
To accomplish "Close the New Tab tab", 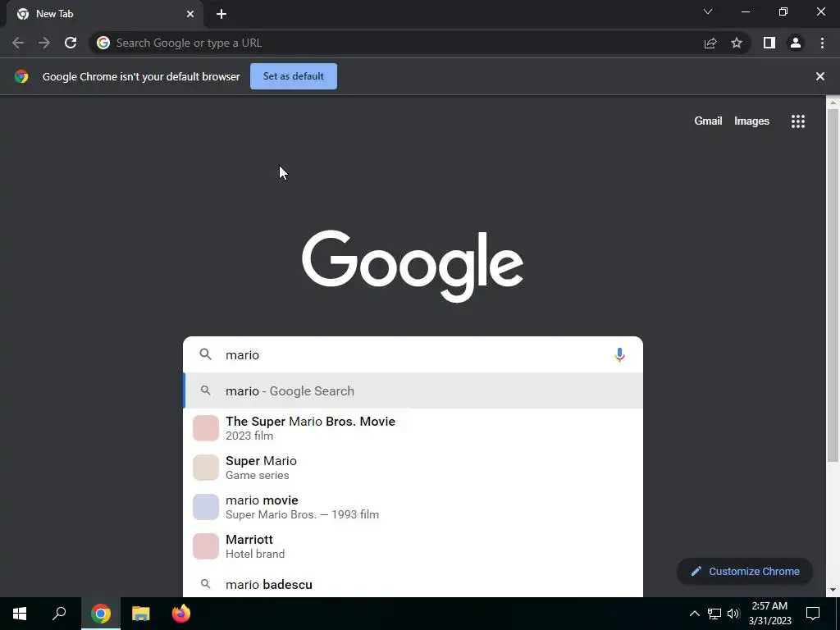I will (190, 14).
